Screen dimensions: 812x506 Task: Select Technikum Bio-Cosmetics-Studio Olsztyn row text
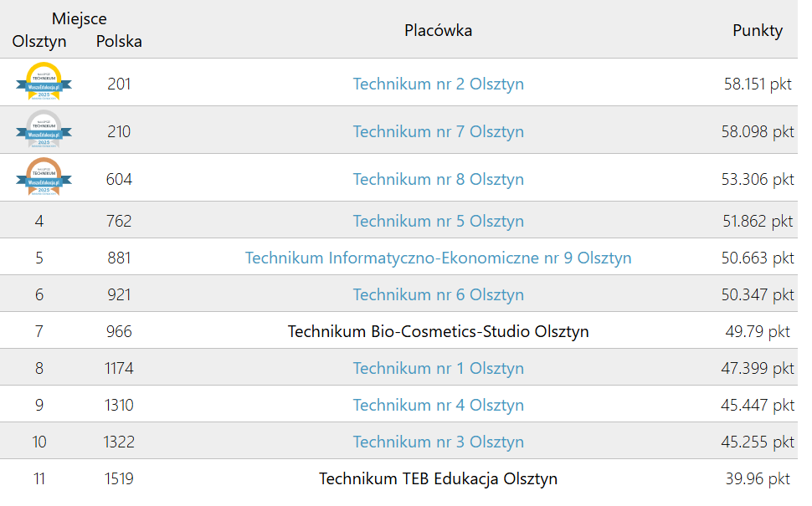click(438, 331)
